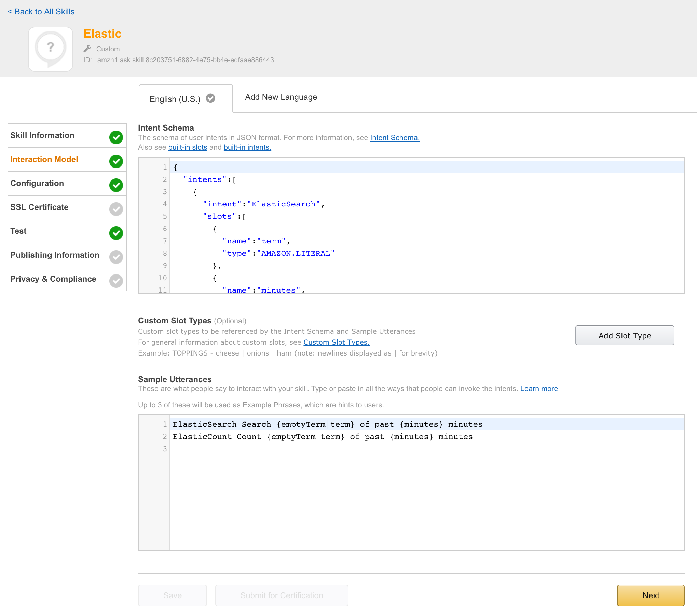Click the SSL Certificate gray checkmark icon
697x616 pixels.
116,209
